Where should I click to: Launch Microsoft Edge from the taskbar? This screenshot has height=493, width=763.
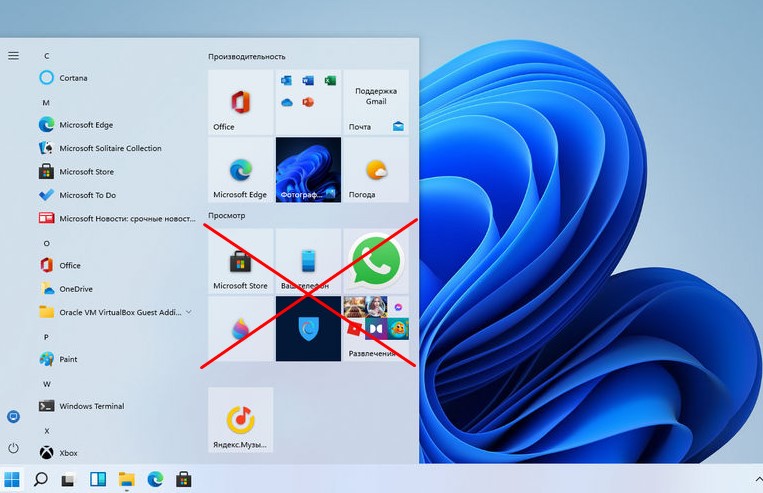point(155,479)
